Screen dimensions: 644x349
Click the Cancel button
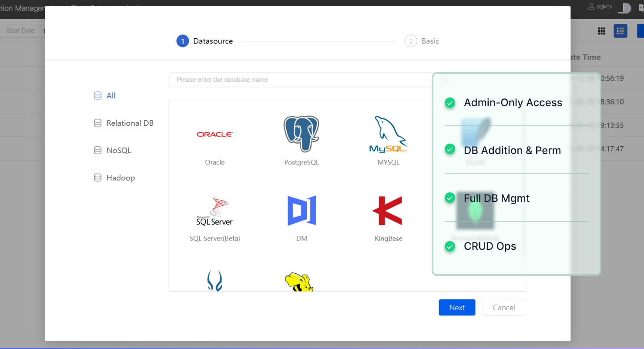504,307
